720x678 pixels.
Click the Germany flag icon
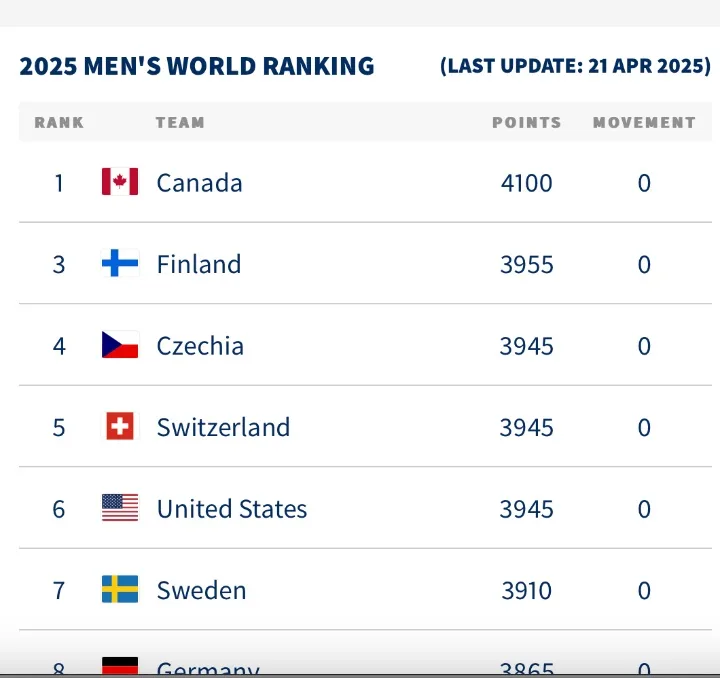(x=120, y=666)
